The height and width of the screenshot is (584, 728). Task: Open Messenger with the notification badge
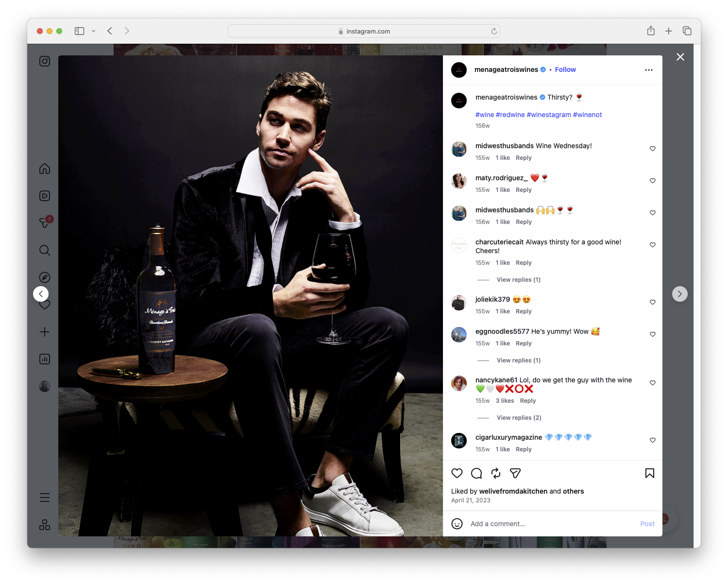point(44,223)
